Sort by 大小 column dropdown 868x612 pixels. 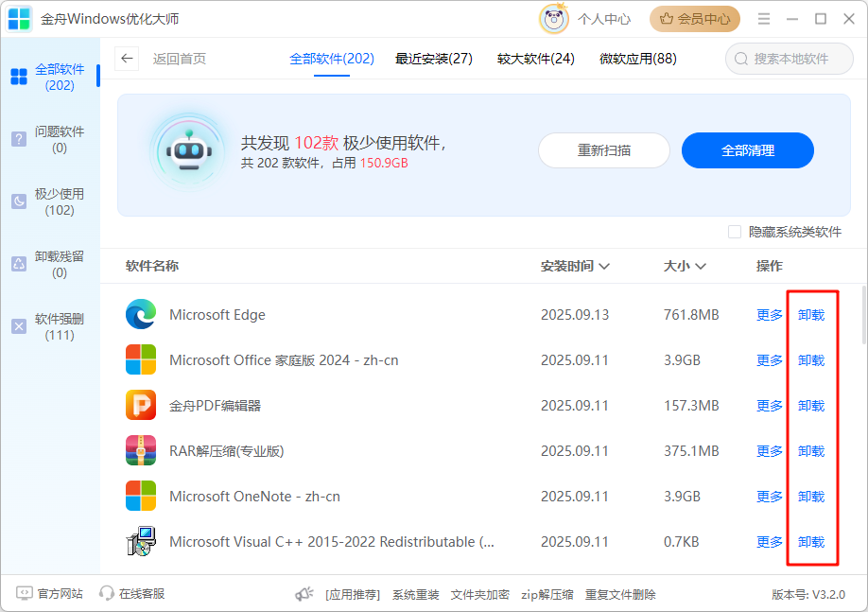pyautogui.click(x=685, y=266)
